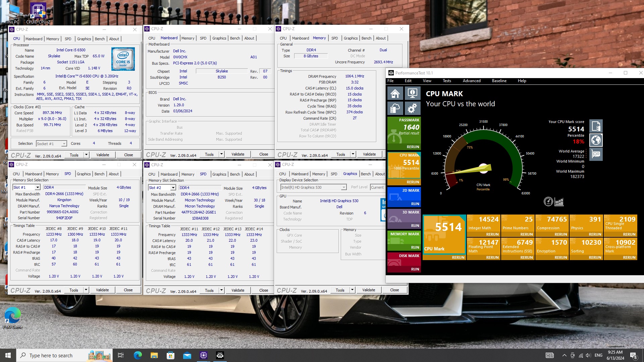Rerun the Integer Math test
The height and width of the screenshot is (362, 644).
pos(492,234)
